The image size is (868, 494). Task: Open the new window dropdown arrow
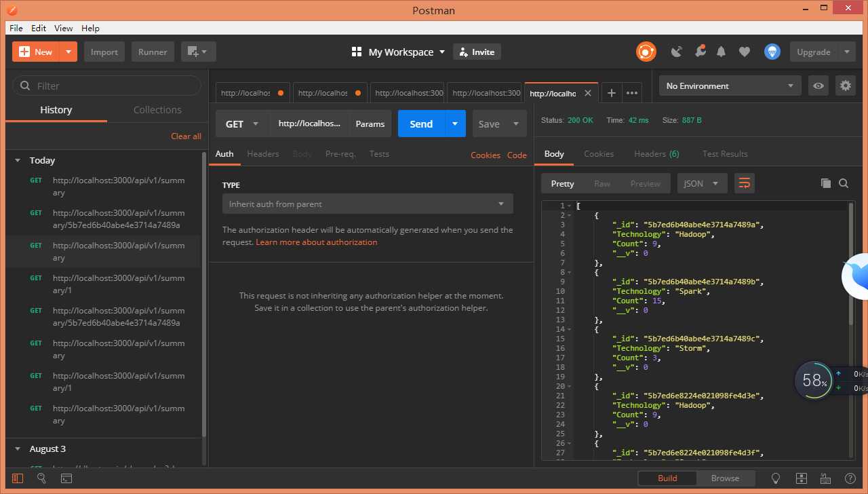click(205, 52)
